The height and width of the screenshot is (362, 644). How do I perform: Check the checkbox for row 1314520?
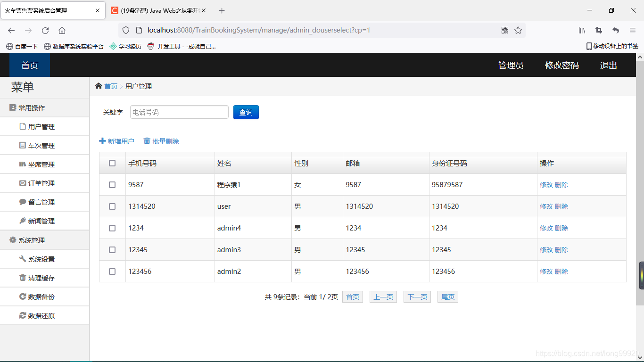coord(112,206)
